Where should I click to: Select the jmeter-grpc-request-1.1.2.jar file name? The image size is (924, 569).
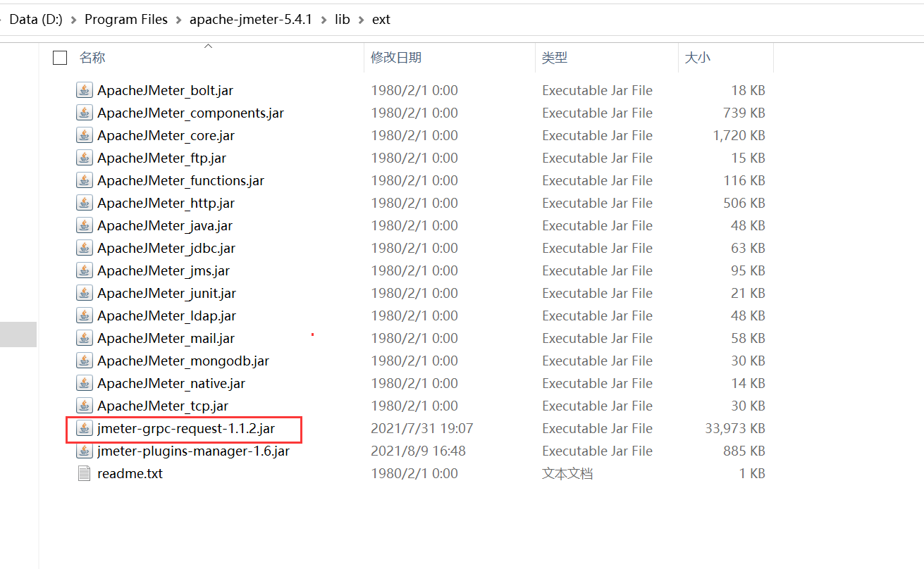pyautogui.click(x=186, y=428)
